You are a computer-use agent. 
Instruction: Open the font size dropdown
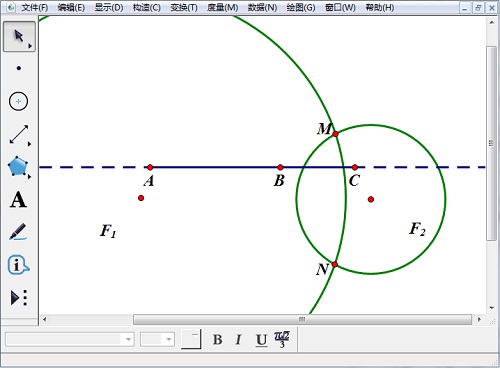[157, 340]
